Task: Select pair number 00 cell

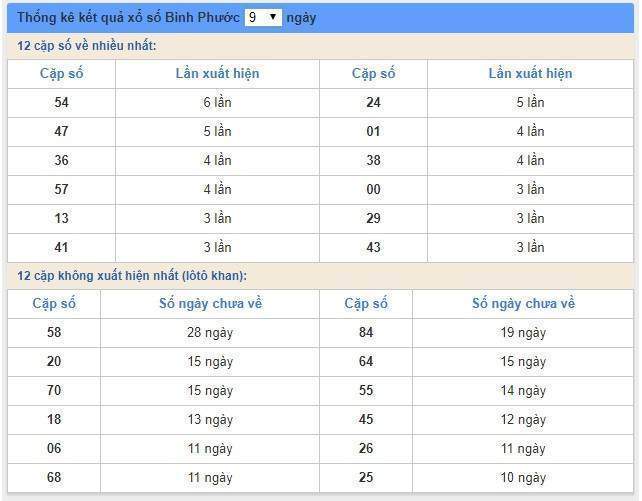Action: tap(373, 190)
